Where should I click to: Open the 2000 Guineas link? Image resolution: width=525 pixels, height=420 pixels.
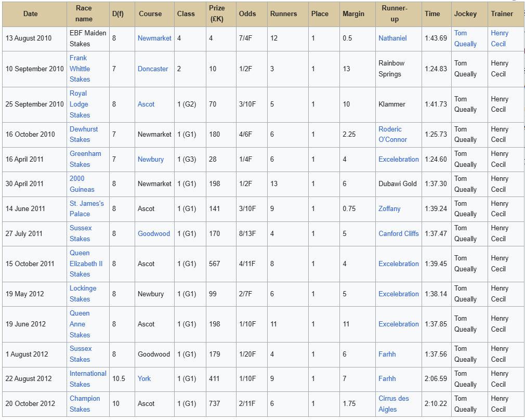[82, 184]
